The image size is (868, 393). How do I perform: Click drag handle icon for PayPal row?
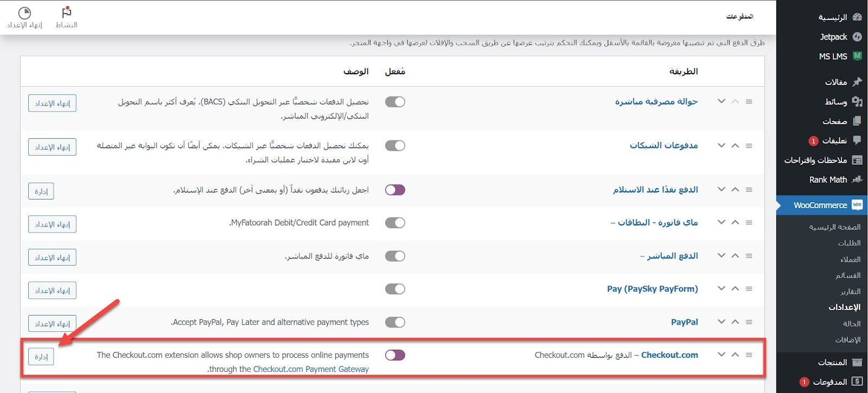(749, 322)
